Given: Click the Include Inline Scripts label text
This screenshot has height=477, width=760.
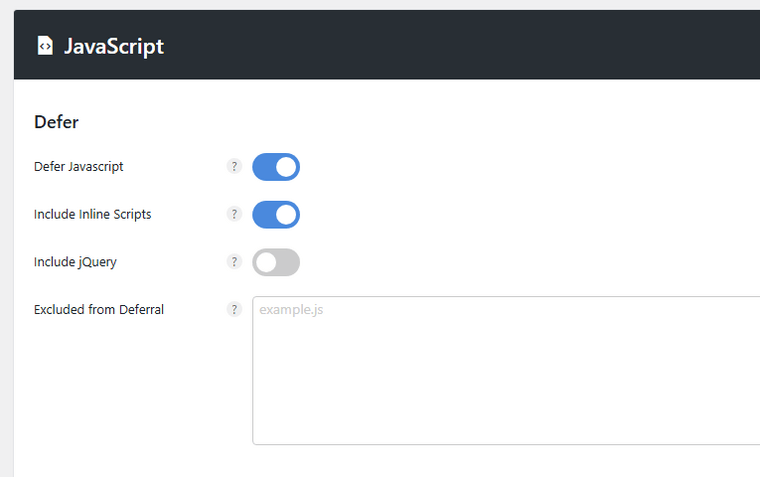Looking at the screenshot, I should tap(93, 214).
